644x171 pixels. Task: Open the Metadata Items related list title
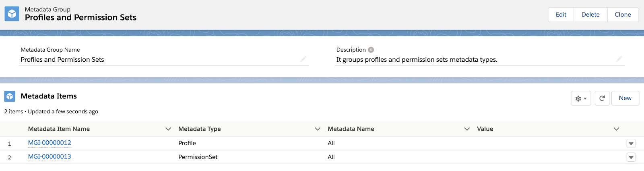coord(49,96)
